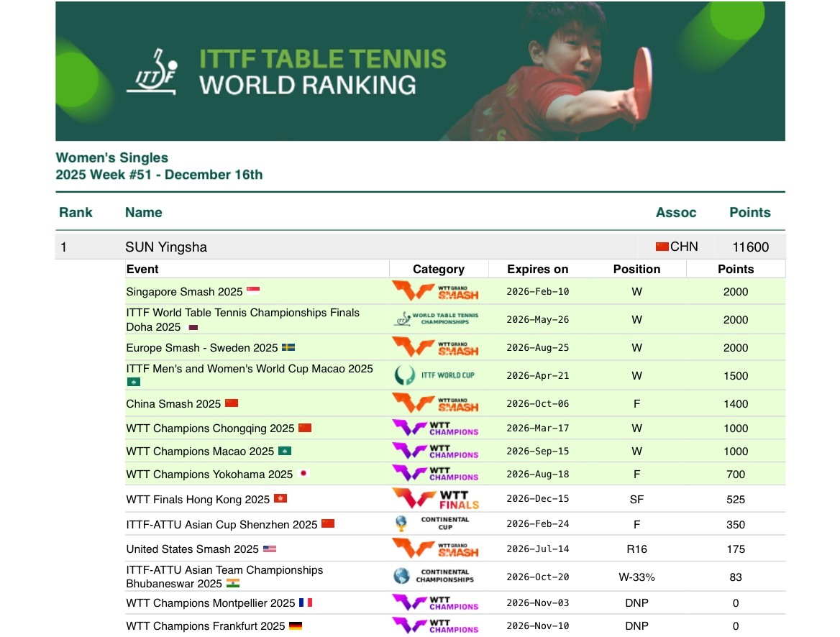Click the WTT Champions Frankfurt 2025 event name
The width and height of the screenshot is (840, 637).
[206, 625]
